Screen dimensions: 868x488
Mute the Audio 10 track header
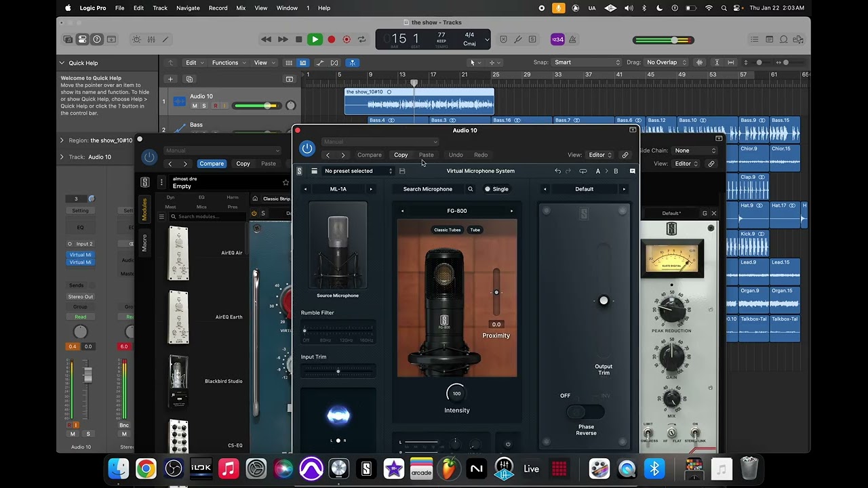[x=195, y=106]
